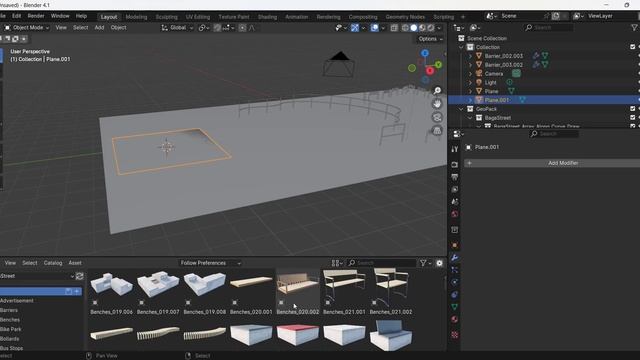Image resolution: width=640 pixels, height=360 pixels.
Task: Switch to material preview shading
Action: (422, 28)
